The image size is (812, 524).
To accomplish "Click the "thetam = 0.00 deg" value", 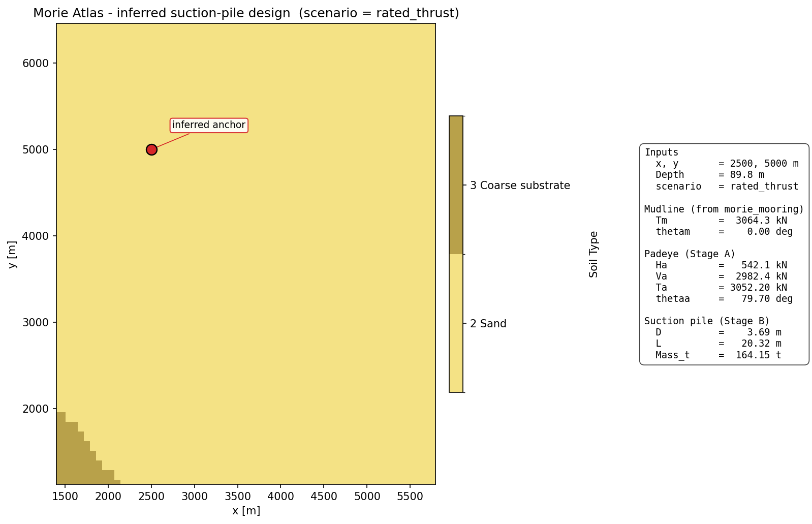I will [724, 232].
